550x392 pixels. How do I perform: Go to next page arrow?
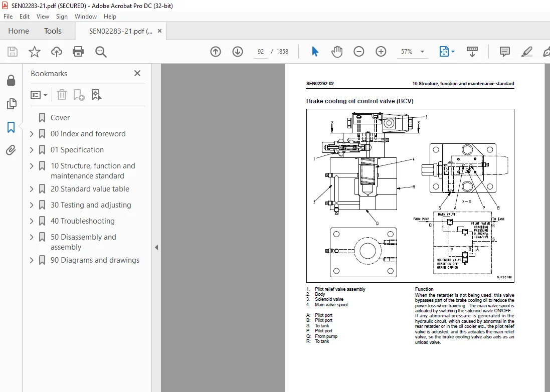tap(238, 52)
